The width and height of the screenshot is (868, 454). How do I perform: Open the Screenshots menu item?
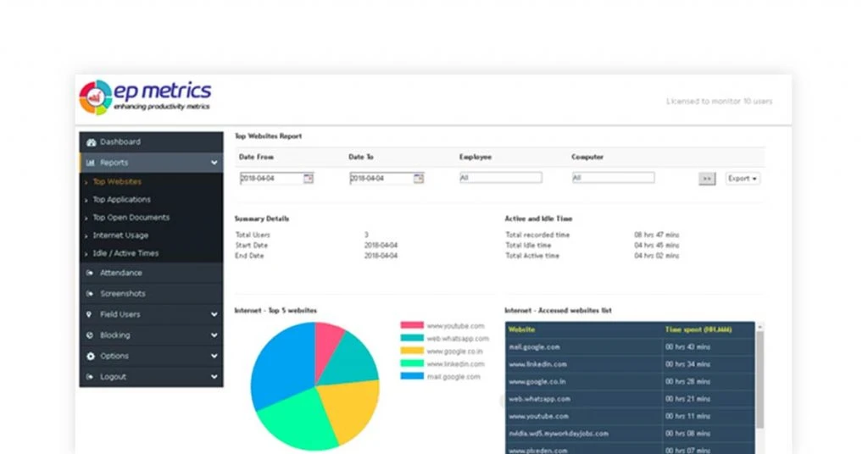pyautogui.click(x=151, y=294)
